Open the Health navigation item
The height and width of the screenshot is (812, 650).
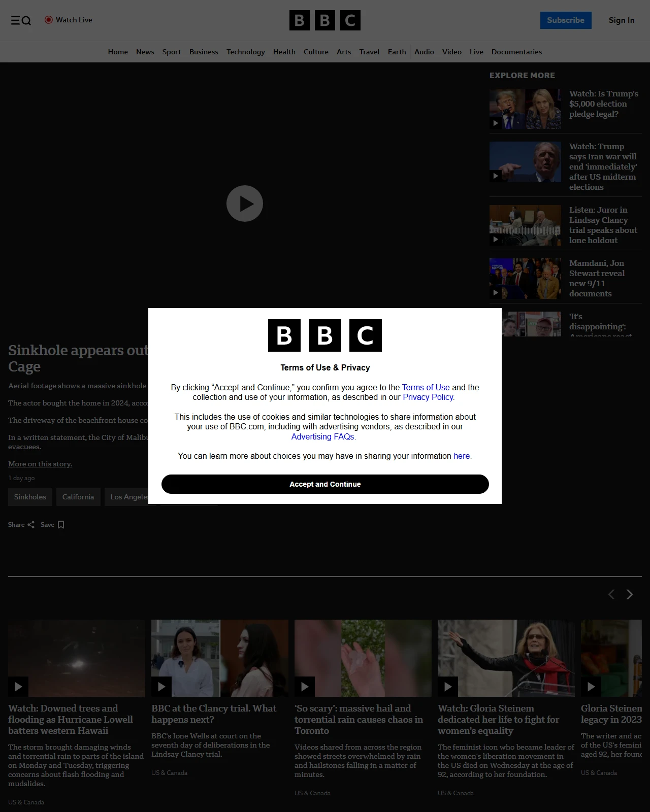284,52
